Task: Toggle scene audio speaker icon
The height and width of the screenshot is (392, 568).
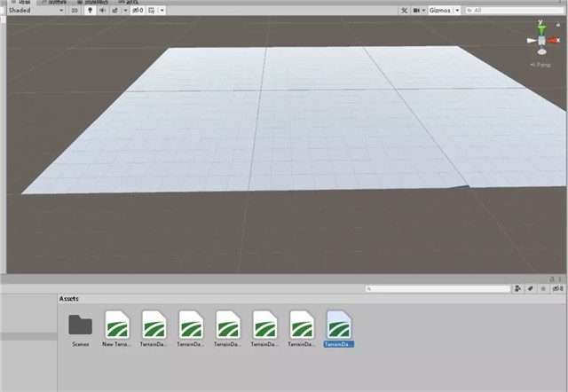Action: coord(104,11)
